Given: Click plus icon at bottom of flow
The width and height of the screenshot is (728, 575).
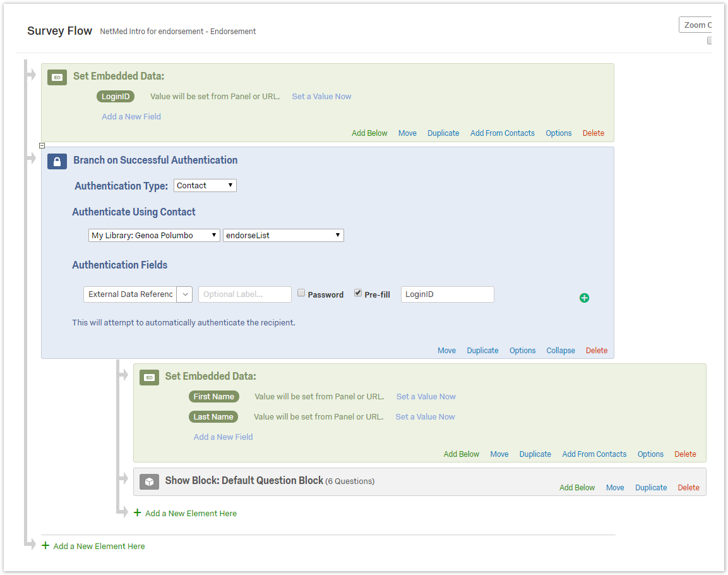Looking at the screenshot, I should coord(45,546).
